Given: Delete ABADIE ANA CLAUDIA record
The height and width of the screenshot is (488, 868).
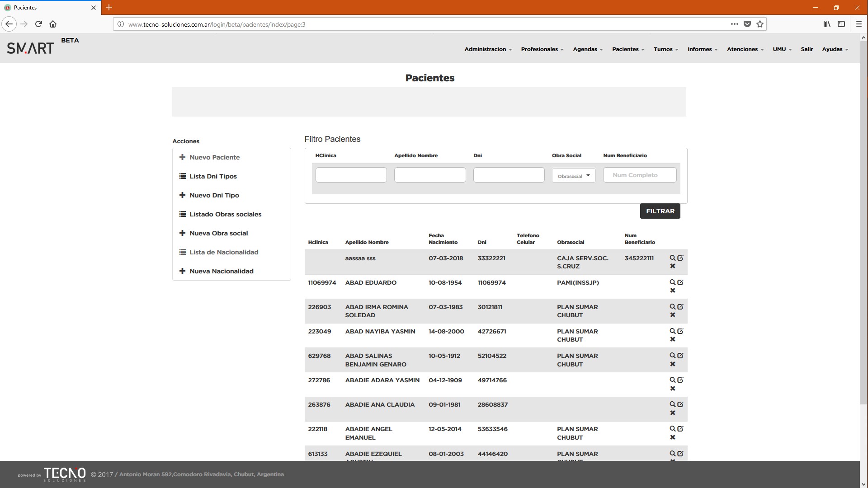Looking at the screenshot, I should [673, 413].
